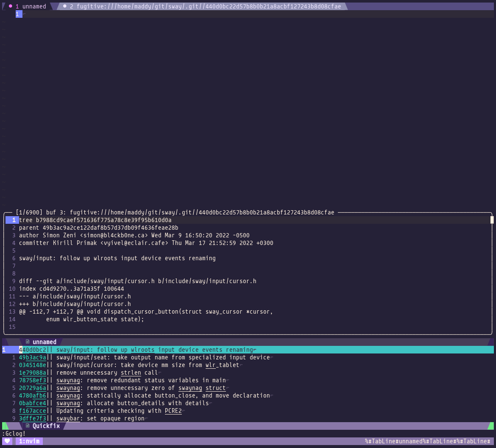The width and height of the screenshot is (496, 448).
Task: Select the fugitive commit tab
Action: 170,6
